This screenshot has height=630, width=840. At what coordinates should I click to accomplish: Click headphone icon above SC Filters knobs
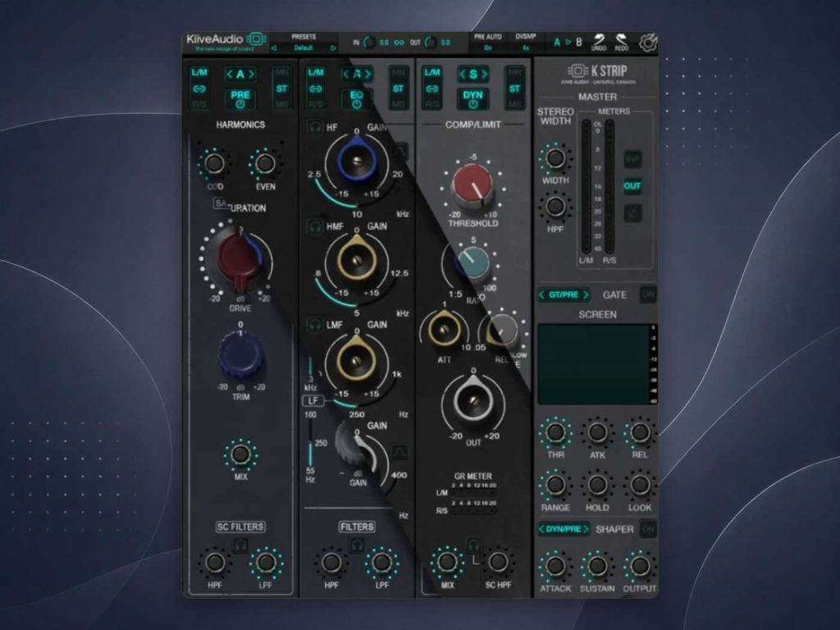[240, 546]
